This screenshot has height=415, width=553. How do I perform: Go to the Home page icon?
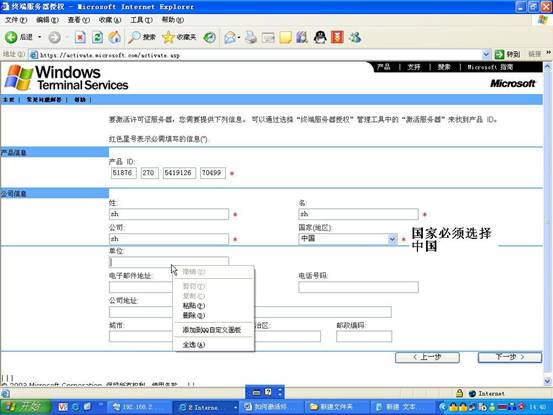click(x=115, y=37)
